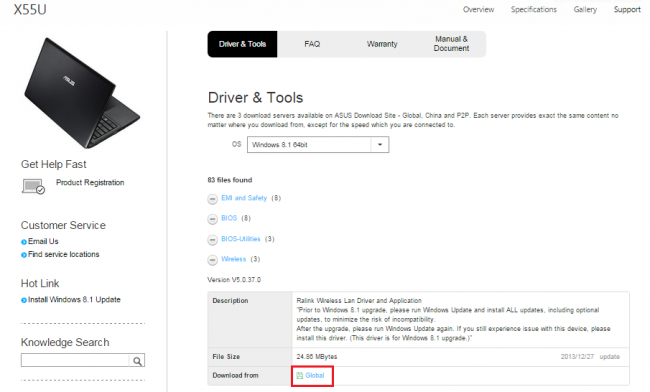Open the Warranty tab

pos(382,44)
